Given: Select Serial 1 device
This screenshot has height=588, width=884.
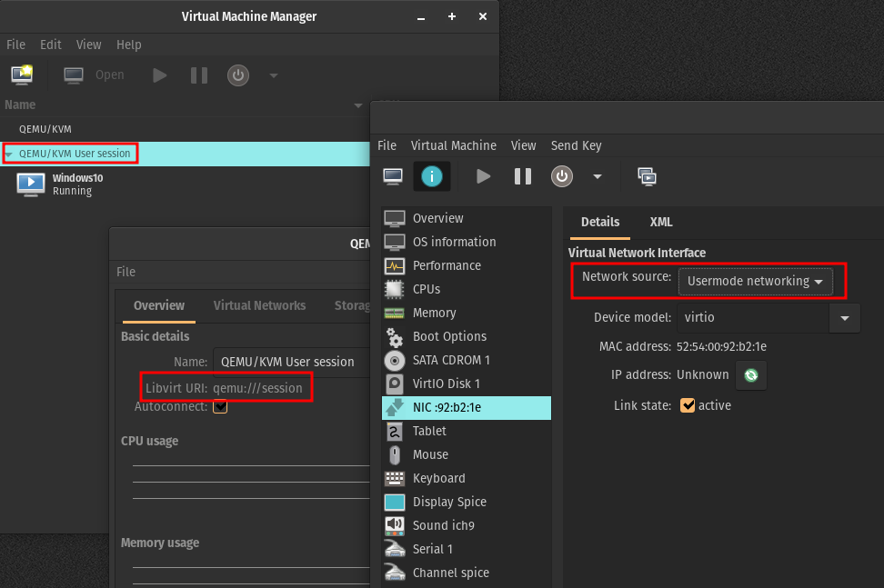Looking at the screenshot, I should tap(467, 549).
